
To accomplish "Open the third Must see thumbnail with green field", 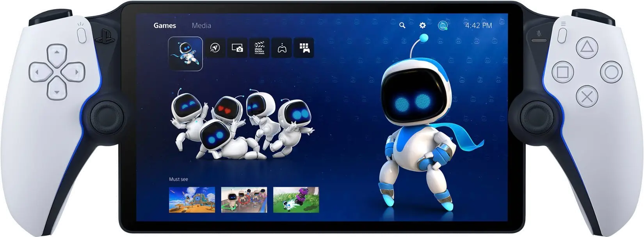I will coord(296,200).
